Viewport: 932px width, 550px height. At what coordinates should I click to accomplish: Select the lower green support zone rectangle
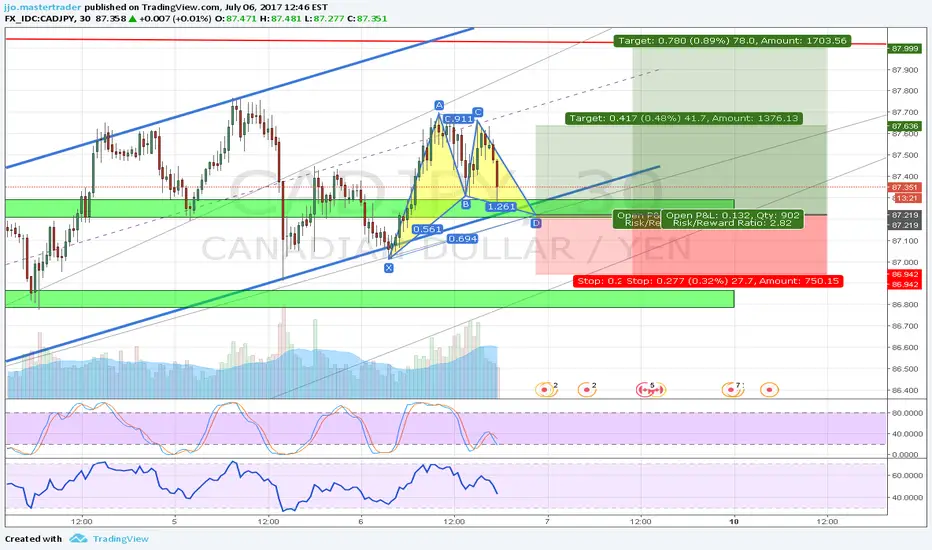click(370, 299)
